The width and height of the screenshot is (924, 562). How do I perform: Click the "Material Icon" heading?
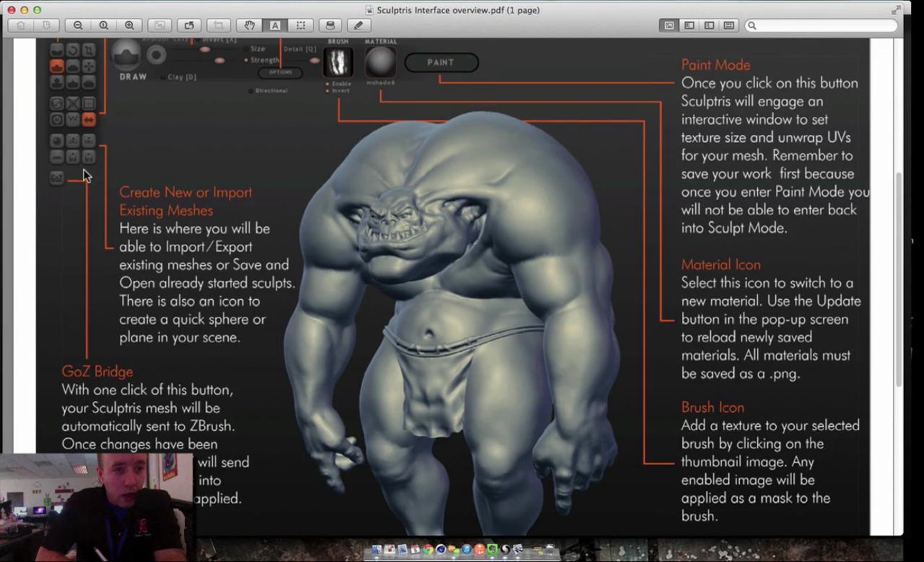pos(721,265)
